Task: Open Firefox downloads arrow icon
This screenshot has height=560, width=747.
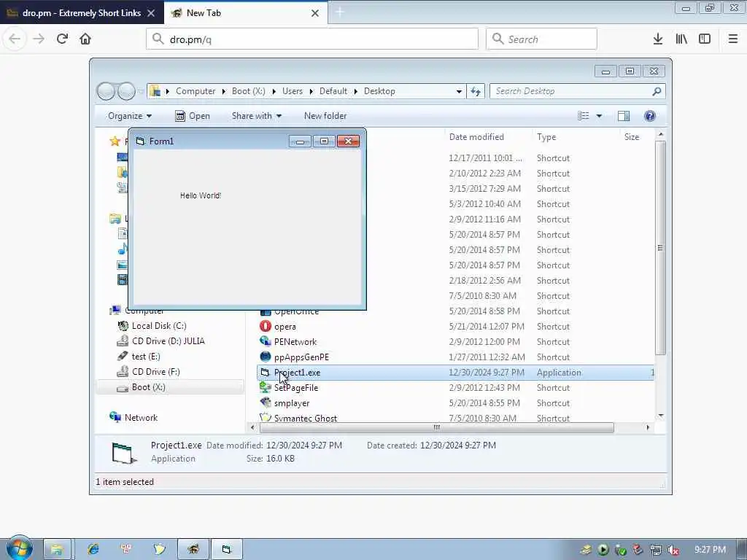Action: pyautogui.click(x=658, y=39)
